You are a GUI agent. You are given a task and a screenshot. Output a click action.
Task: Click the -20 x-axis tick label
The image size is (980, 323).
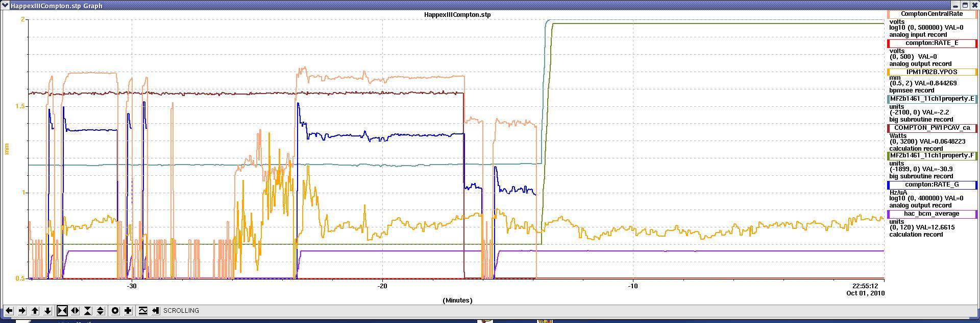point(382,286)
